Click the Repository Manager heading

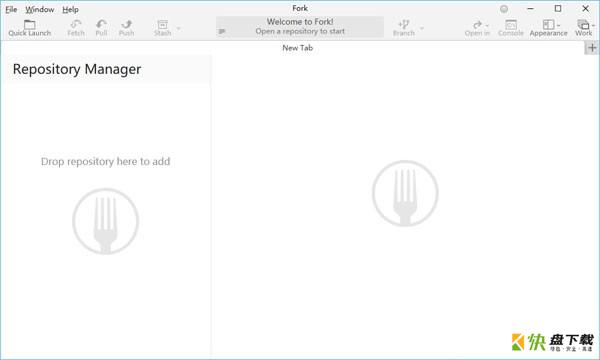tap(77, 69)
